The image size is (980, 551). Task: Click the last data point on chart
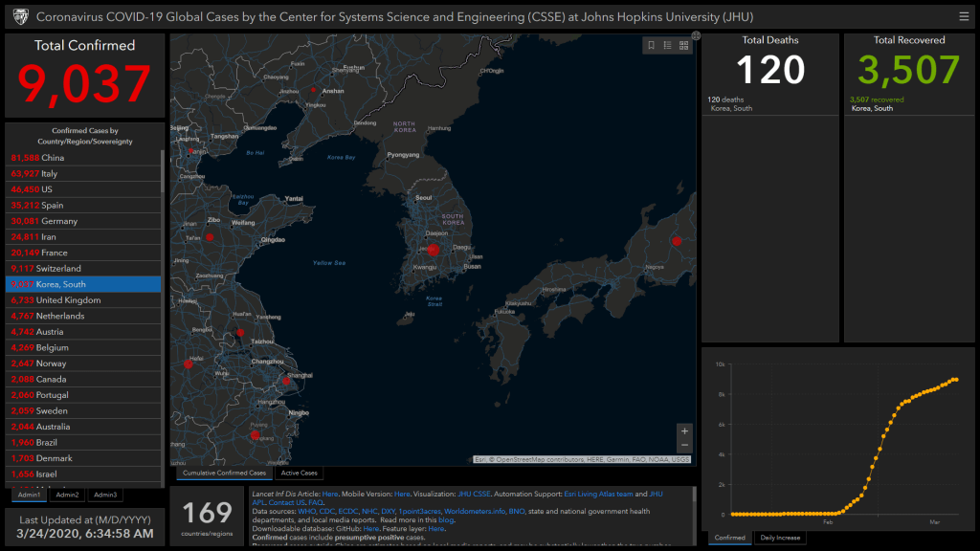[956, 380]
